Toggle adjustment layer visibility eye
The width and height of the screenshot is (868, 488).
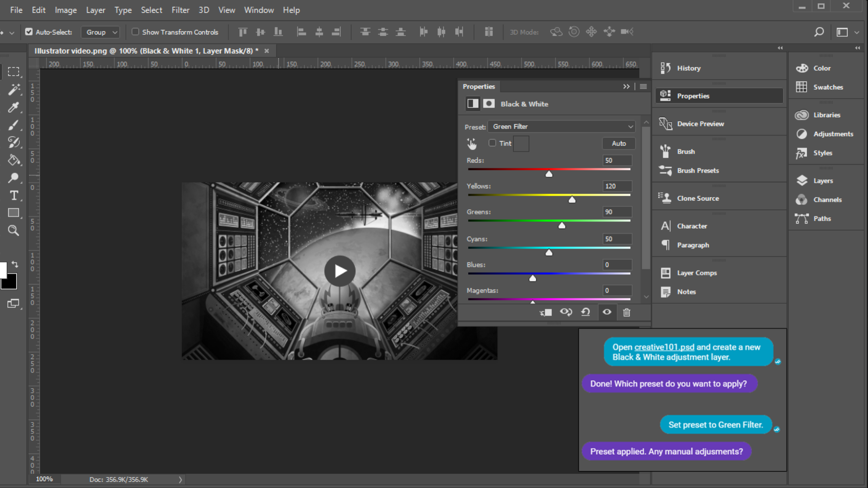pos(607,312)
